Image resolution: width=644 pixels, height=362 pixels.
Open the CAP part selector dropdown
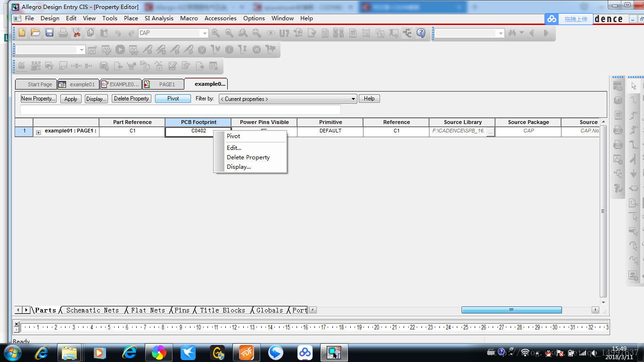(x=205, y=33)
